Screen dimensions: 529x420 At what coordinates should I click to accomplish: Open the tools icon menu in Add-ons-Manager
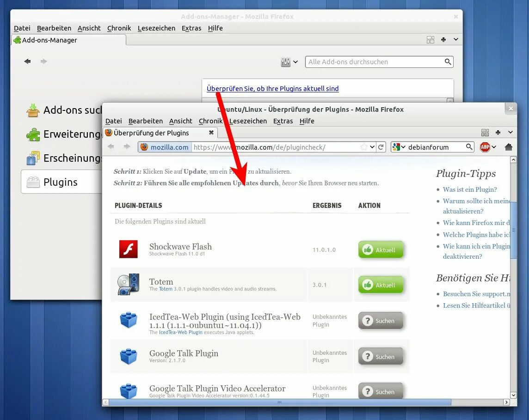[x=289, y=62]
